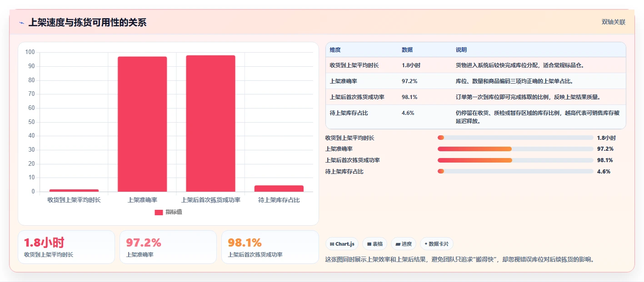
Task: Click the 待上架库存占比 bar in chart
Action: click(x=279, y=188)
